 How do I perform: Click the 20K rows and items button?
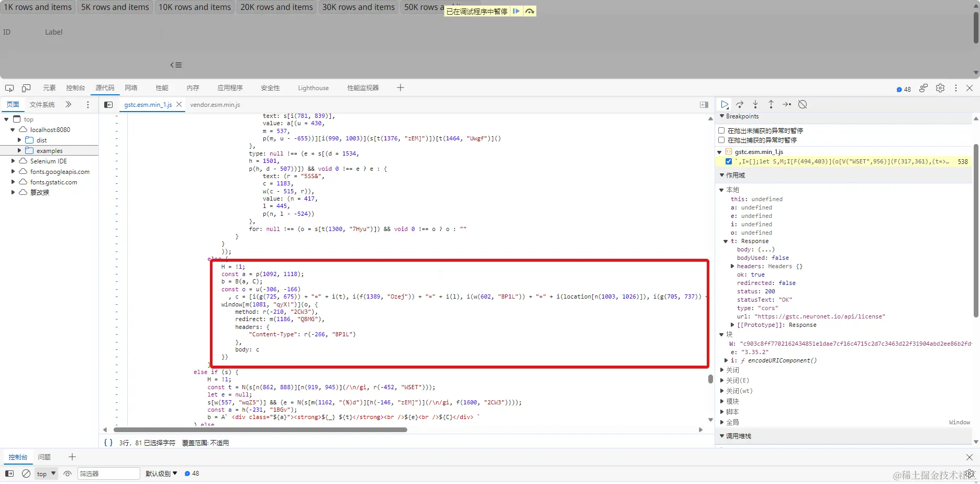276,7
